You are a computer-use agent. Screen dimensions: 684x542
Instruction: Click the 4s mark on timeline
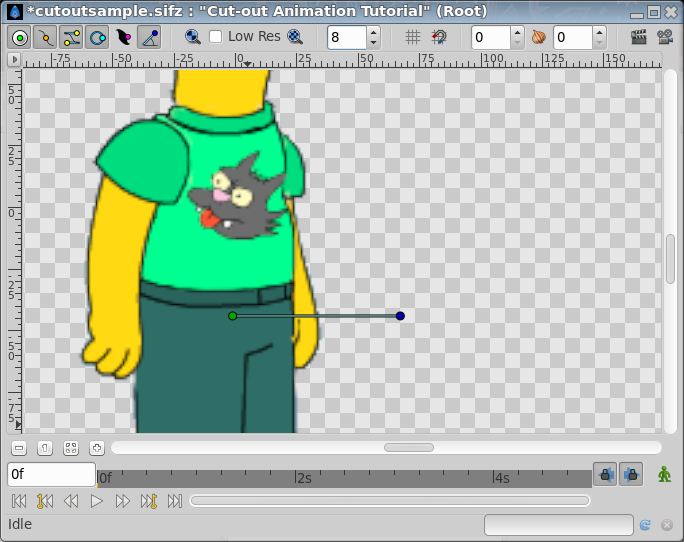501,478
